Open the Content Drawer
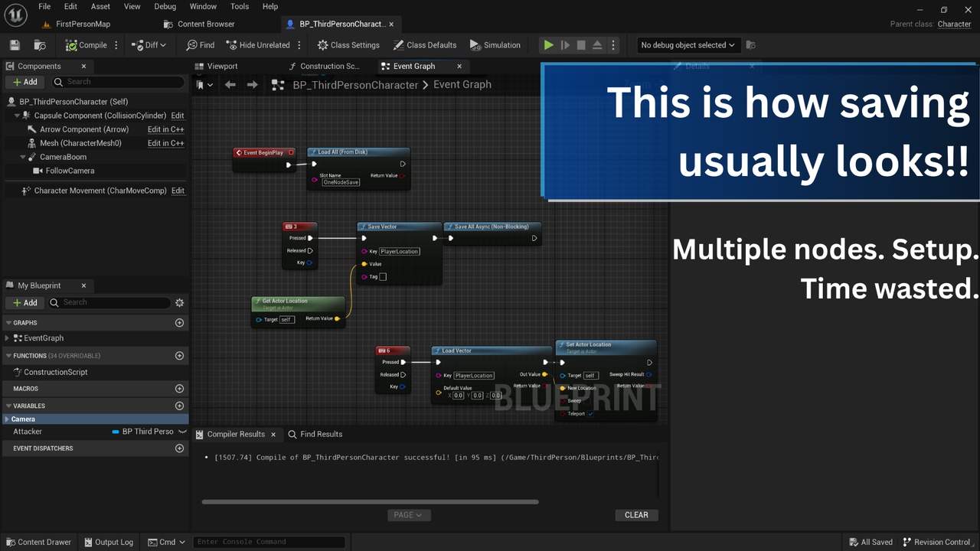 tap(38, 542)
